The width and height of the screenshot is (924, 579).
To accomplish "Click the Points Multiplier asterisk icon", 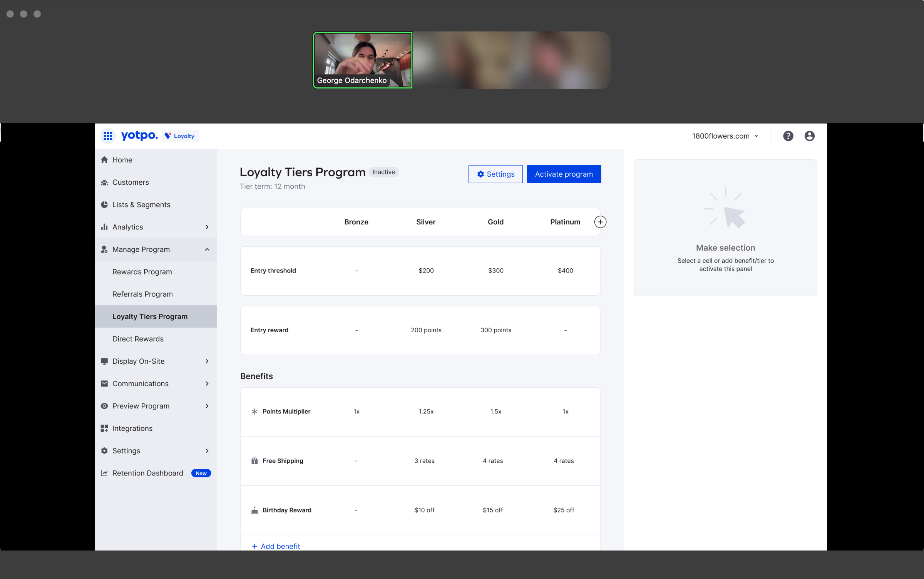I will [254, 412].
